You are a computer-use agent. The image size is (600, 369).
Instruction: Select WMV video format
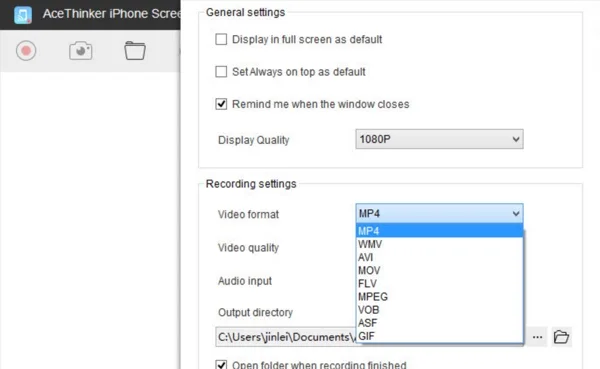pos(439,244)
